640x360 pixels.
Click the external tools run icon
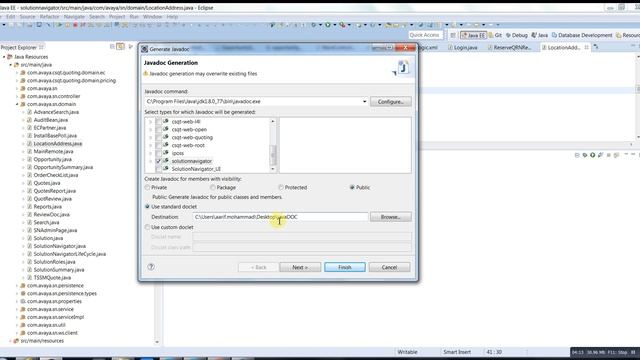(342, 25)
